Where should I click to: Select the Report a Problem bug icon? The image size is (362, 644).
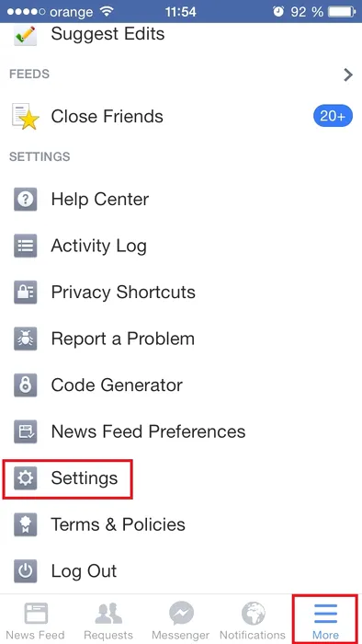point(26,339)
